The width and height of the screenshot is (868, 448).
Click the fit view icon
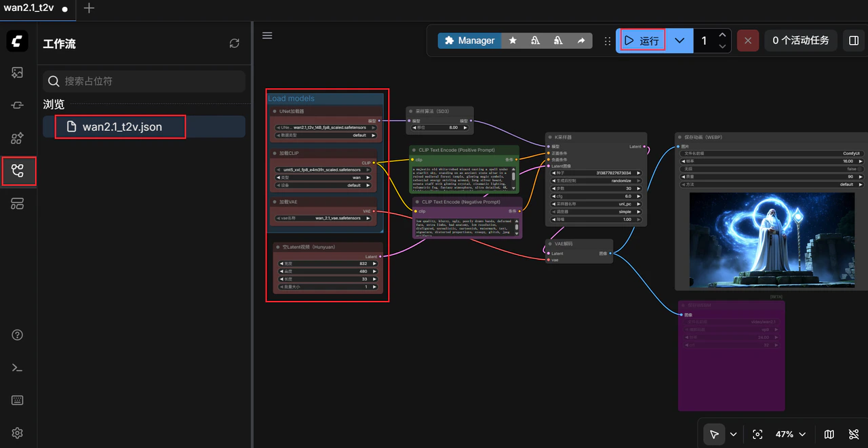[x=758, y=434]
